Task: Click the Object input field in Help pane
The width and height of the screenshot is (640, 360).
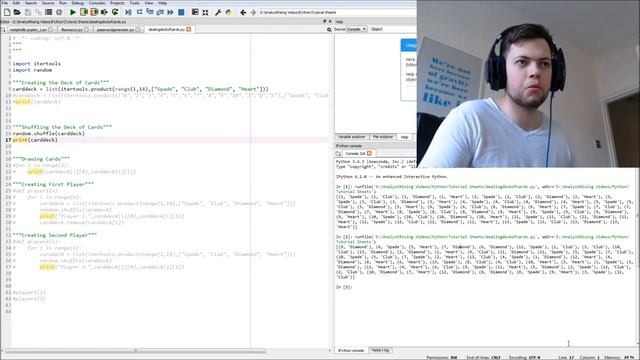Action: (x=399, y=29)
